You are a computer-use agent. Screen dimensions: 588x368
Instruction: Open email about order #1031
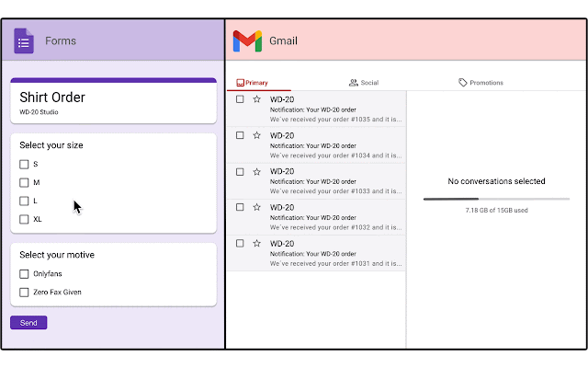tap(316, 253)
